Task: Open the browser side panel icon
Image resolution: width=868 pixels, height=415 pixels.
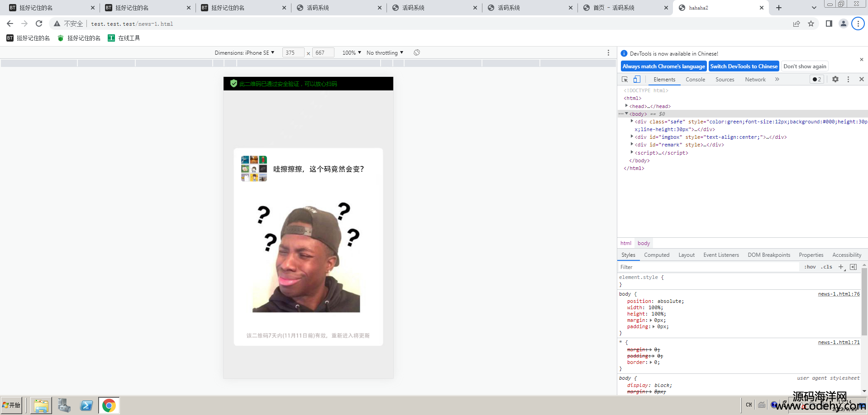Action: click(x=829, y=24)
